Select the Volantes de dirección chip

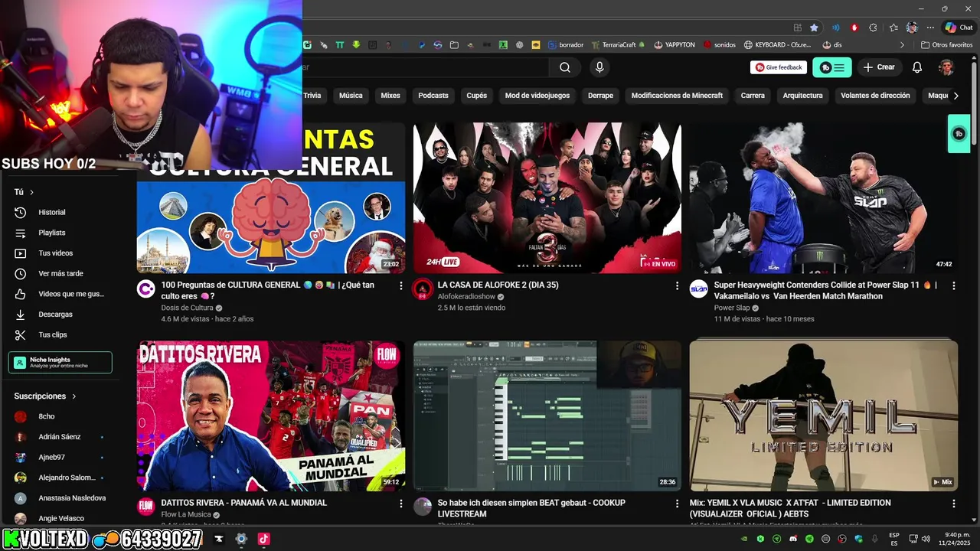coord(875,96)
